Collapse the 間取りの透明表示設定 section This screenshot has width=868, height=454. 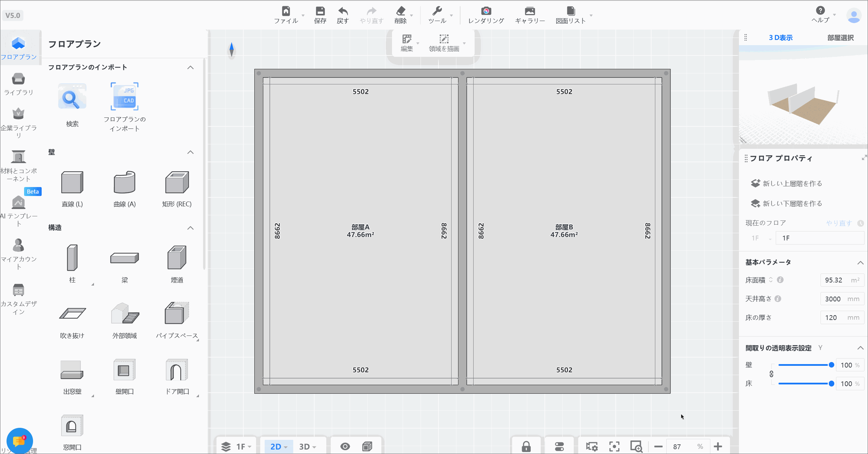(x=860, y=348)
